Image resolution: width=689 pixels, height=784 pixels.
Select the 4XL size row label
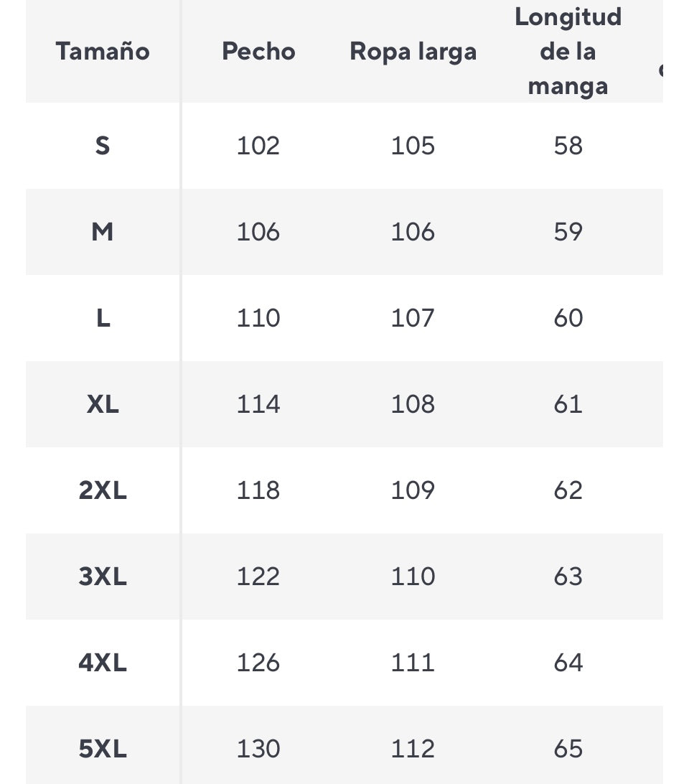[x=103, y=663]
